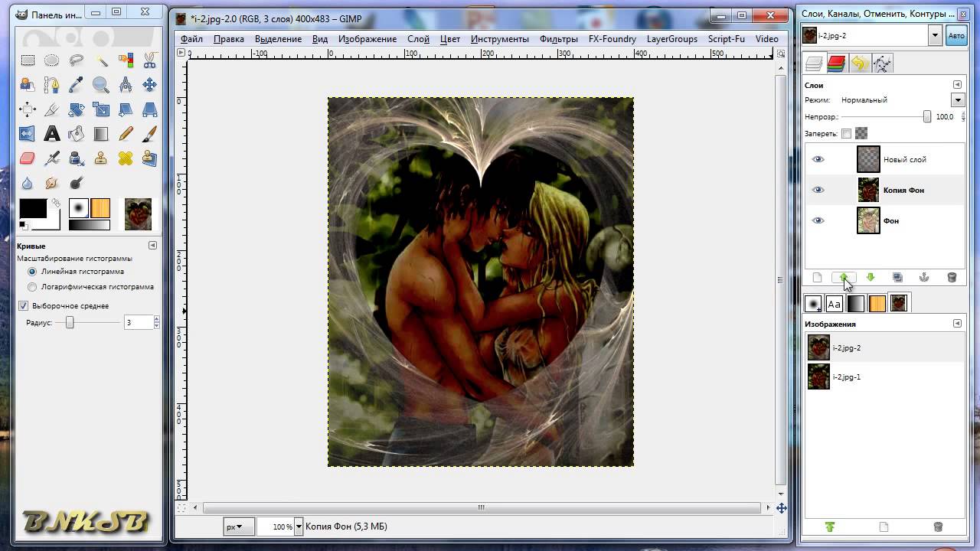Select the Shear tool
The height and width of the screenshot is (551, 980).
126,109
